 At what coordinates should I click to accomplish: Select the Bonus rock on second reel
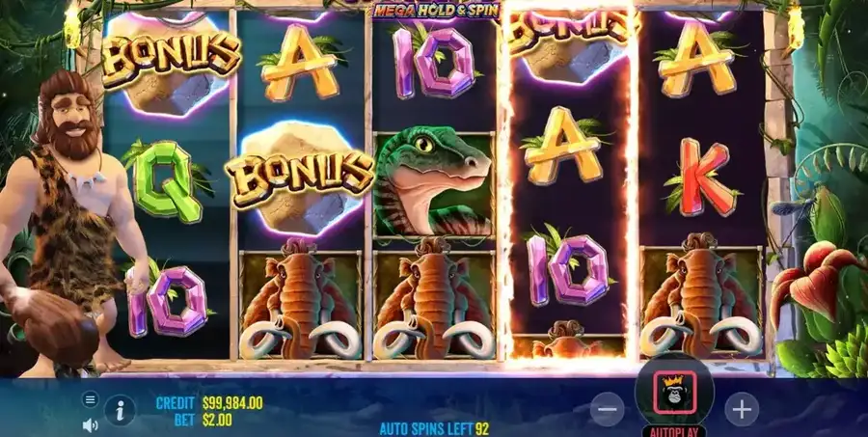(299, 178)
